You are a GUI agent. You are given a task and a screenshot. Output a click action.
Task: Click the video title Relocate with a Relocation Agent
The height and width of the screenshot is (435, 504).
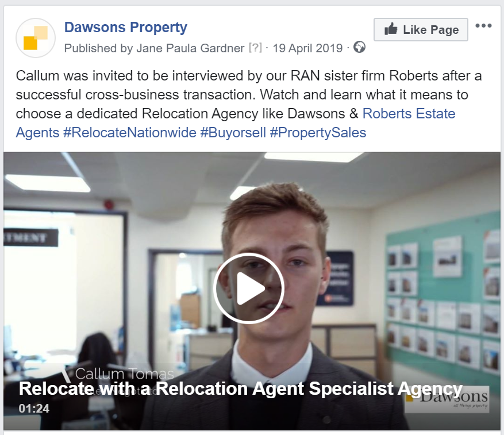pyautogui.click(x=240, y=388)
